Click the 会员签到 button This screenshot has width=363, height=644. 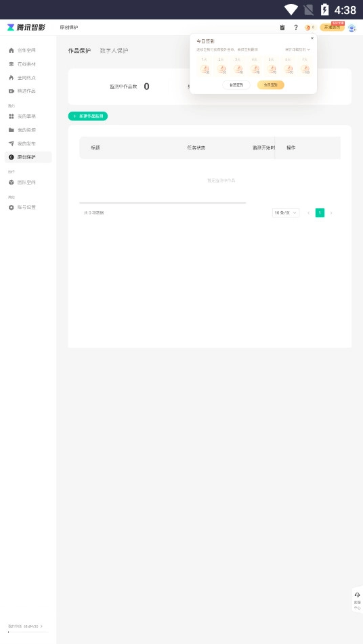click(x=270, y=85)
